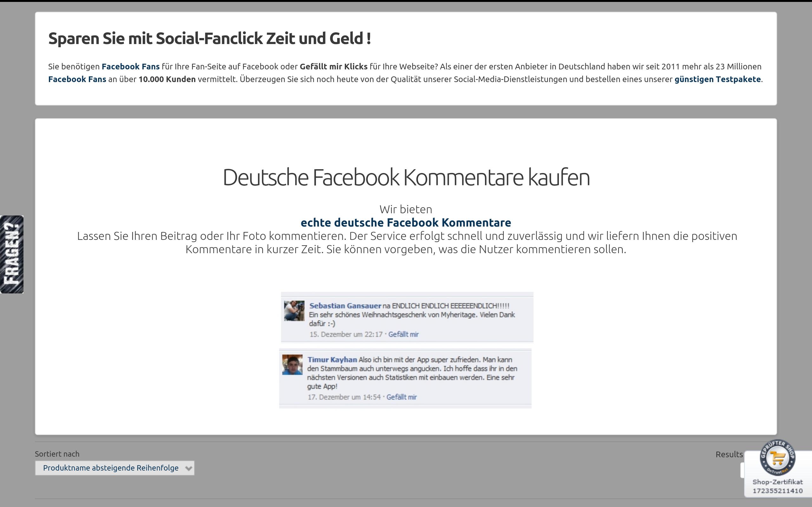The height and width of the screenshot is (507, 812).
Task: Change the product sorting order selection
Action: tap(114, 468)
